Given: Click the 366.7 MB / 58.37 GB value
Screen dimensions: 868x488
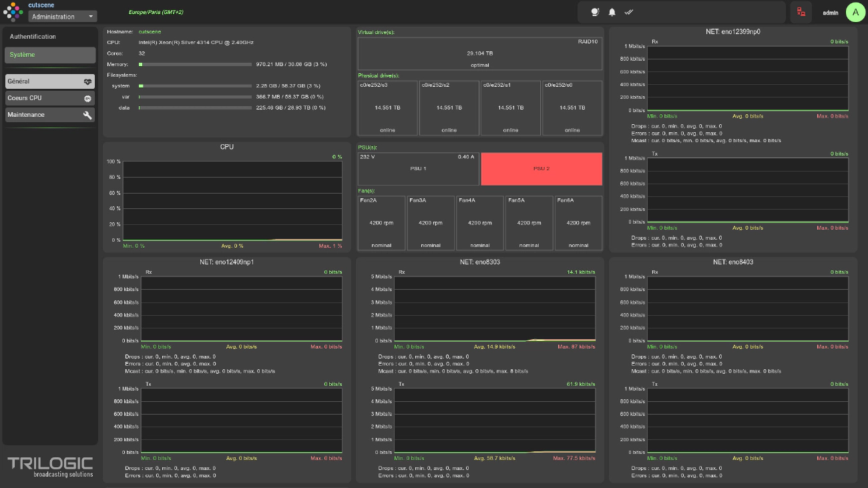Looking at the screenshot, I should pyautogui.click(x=290, y=97).
